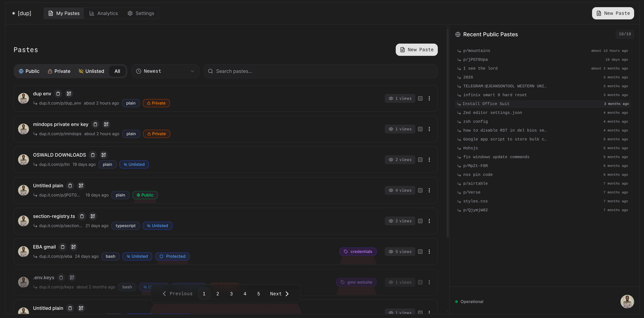Image resolution: width=644 pixels, height=318 pixels.
Task: Click the credentials tag on EBA gmail
Action: click(x=358, y=251)
